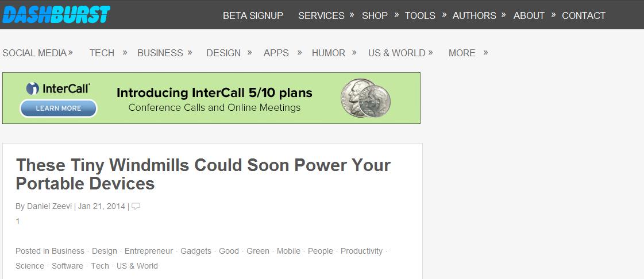Open the Entrepreneur tag link
The image size is (644, 279).
(148, 251)
